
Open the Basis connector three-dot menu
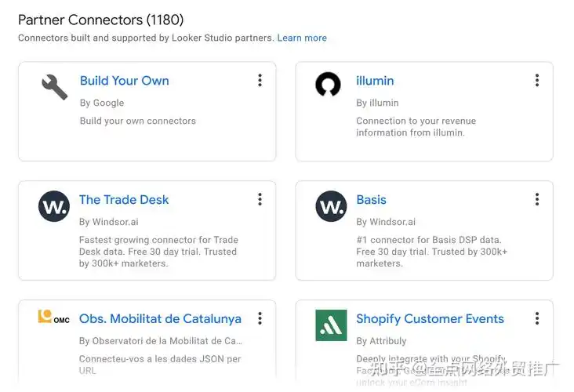537,200
